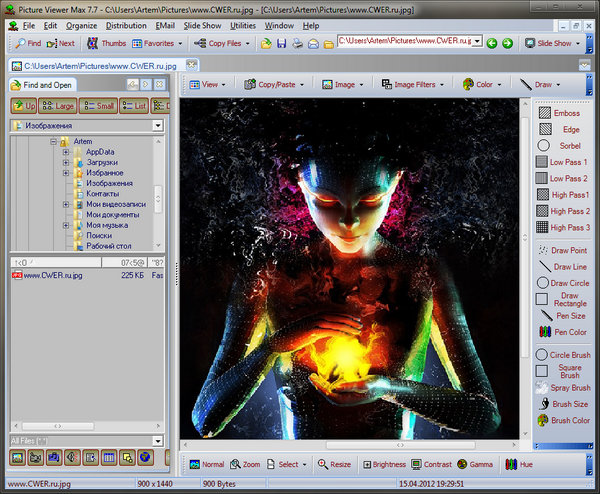Select the Контакты folder in tree

[103, 194]
